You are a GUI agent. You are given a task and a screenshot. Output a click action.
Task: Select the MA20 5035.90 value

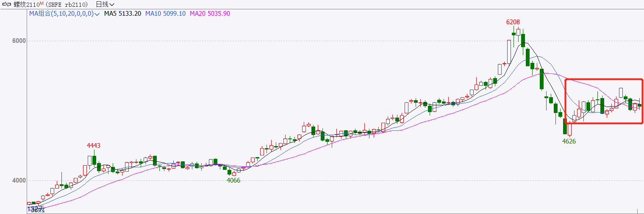tap(210, 14)
